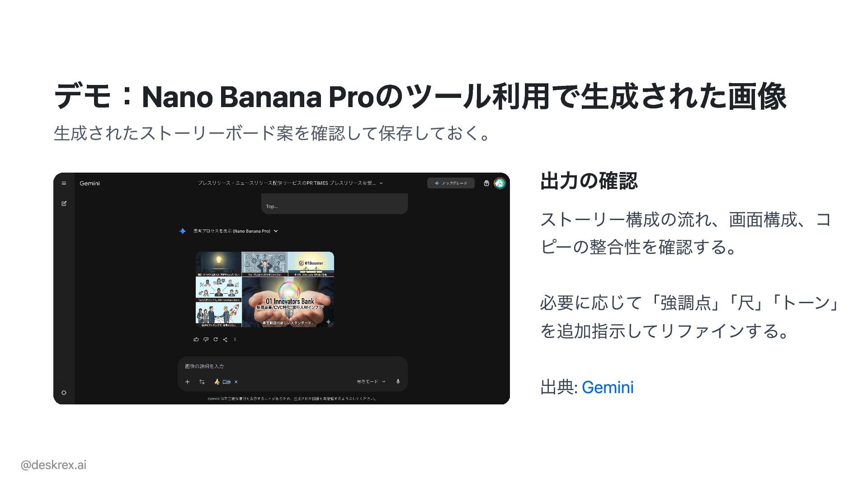Focus the image description input field

(292, 366)
